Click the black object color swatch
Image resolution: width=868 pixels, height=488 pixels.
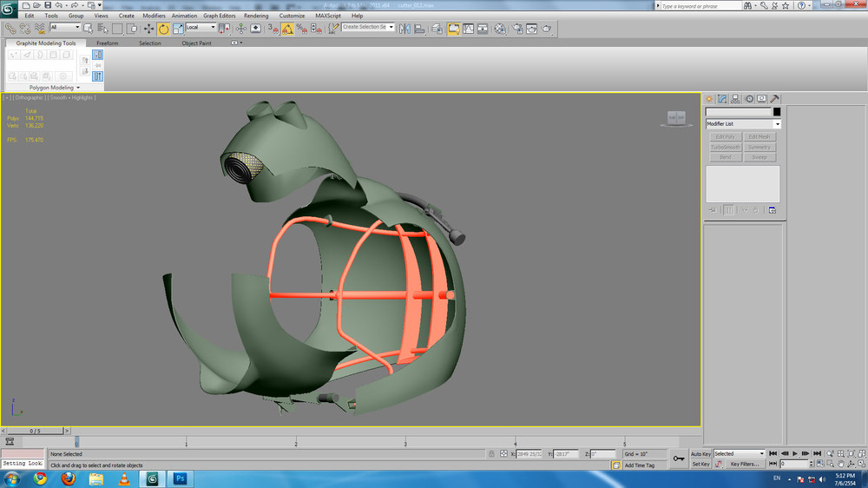click(x=777, y=112)
